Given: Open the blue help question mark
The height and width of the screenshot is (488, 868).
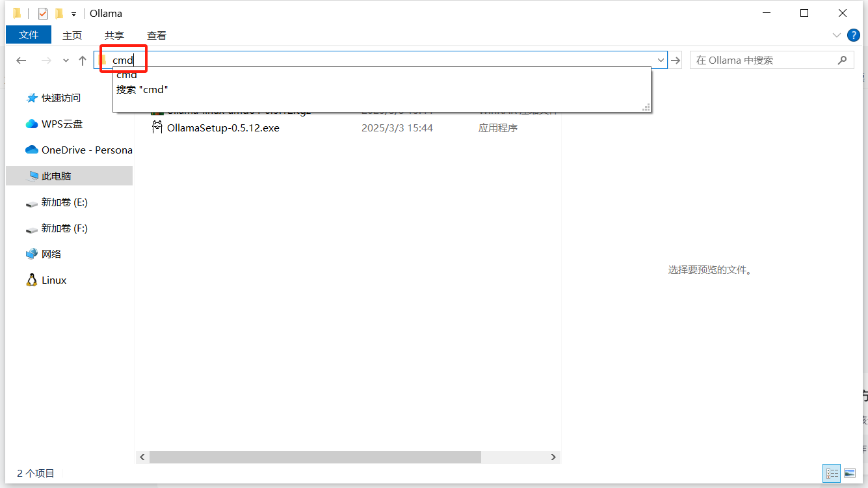Looking at the screenshot, I should click(x=853, y=35).
